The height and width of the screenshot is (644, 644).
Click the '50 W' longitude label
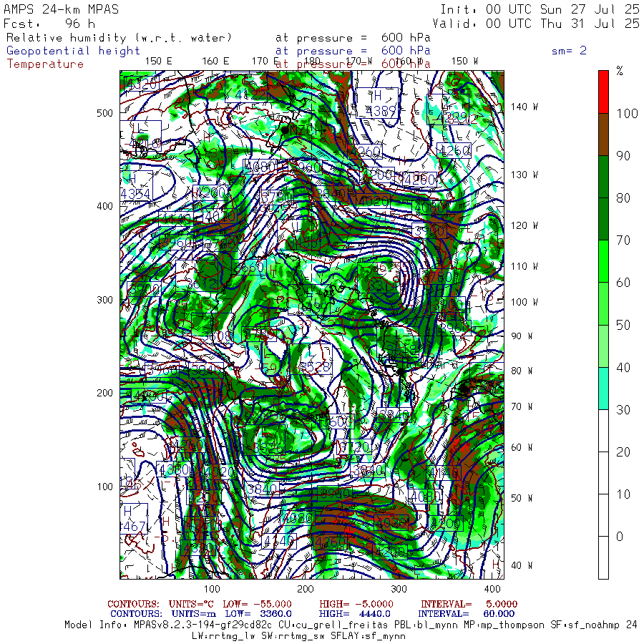click(x=522, y=498)
